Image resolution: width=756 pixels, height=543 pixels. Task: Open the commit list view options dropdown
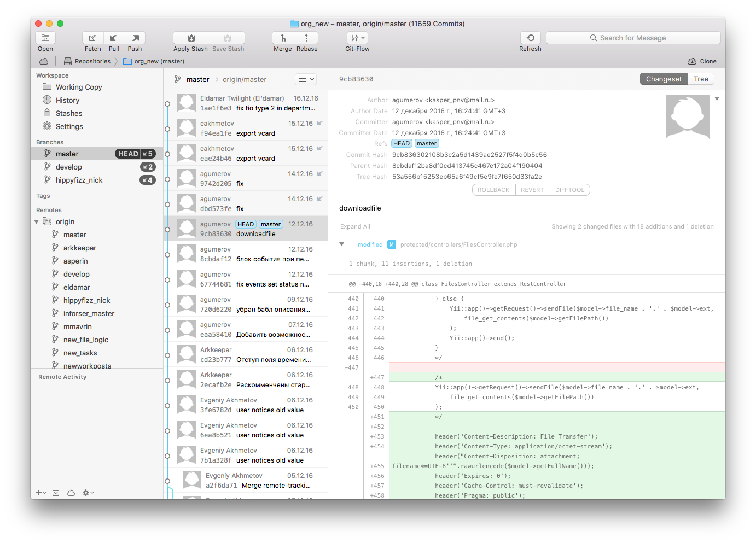[x=306, y=79]
